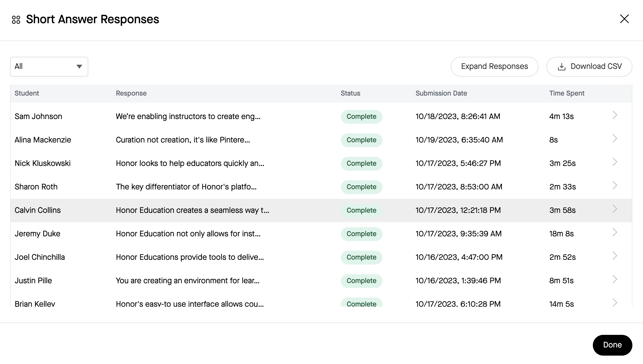Click the Status column header
The width and height of the screenshot is (643, 364).
(350, 93)
